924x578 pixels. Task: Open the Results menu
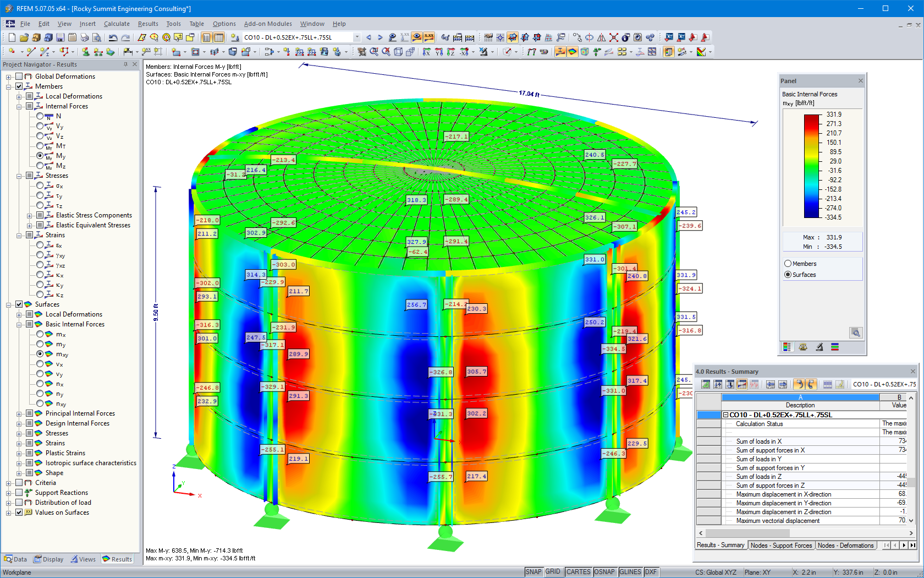tap(148, 24)
